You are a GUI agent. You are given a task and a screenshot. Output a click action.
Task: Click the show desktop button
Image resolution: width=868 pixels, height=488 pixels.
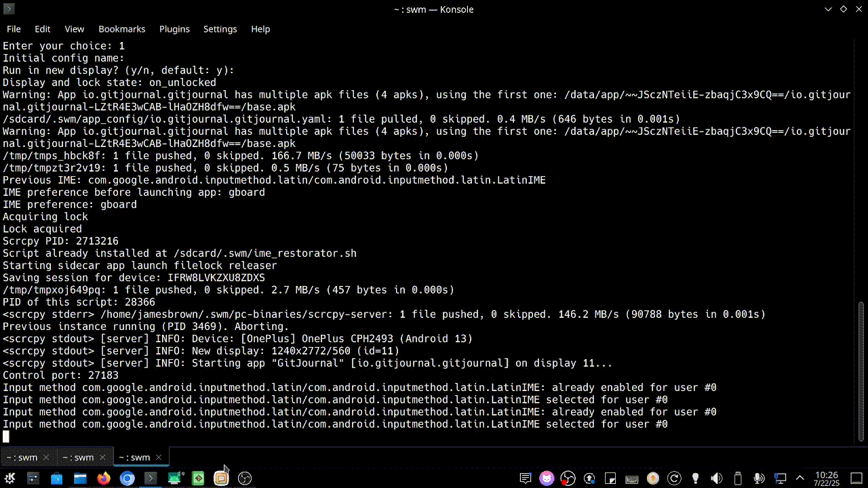pos(857,479)
